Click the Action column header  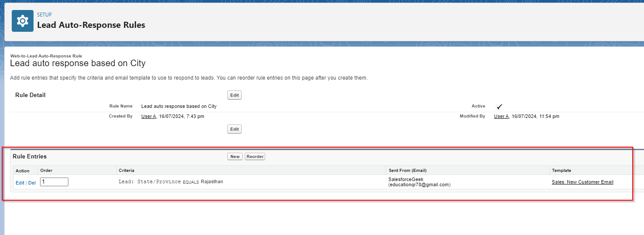(23, 171)
